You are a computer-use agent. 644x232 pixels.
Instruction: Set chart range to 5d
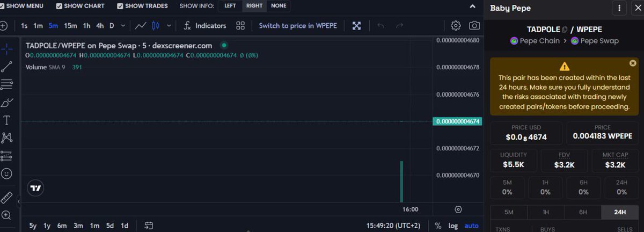pos(109,226)
